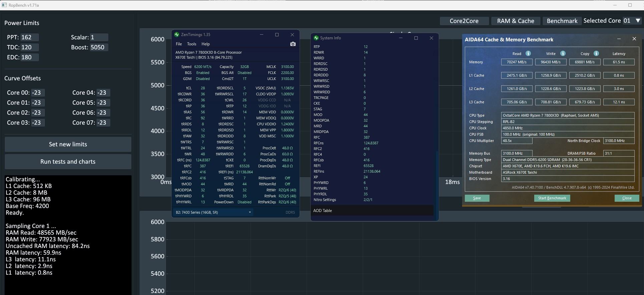Click the Copy info icon in AIDA64

click(x=596, y=53)
